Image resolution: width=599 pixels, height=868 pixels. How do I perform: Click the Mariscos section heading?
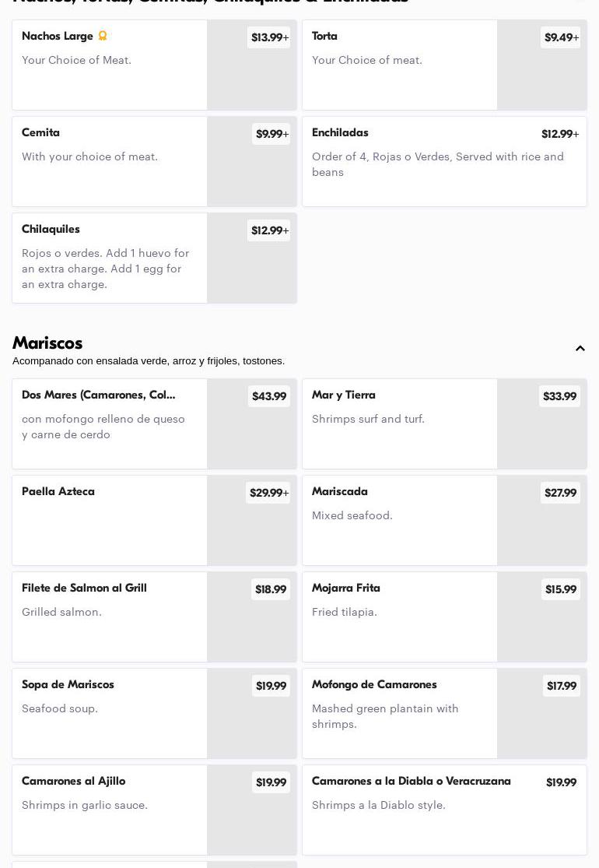click(47, 343)
